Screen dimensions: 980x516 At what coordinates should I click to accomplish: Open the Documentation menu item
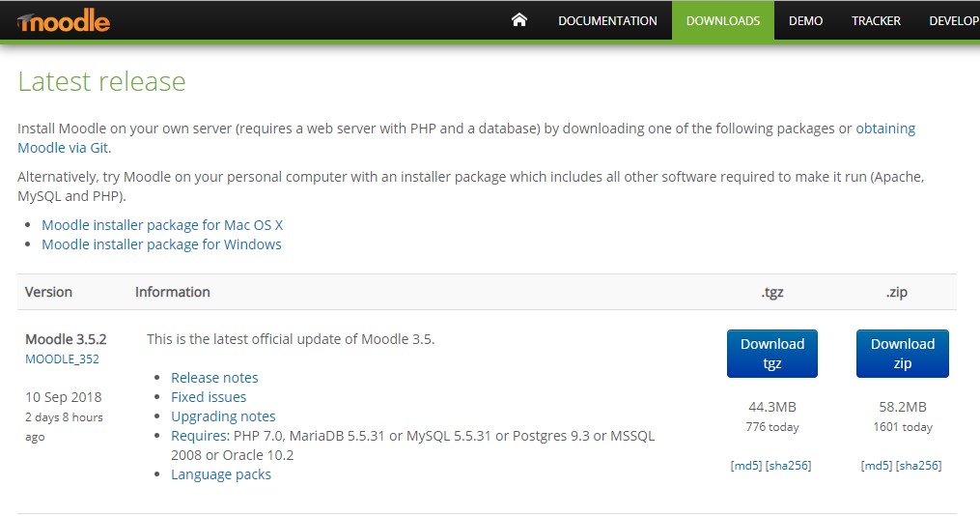coord(607,20)
